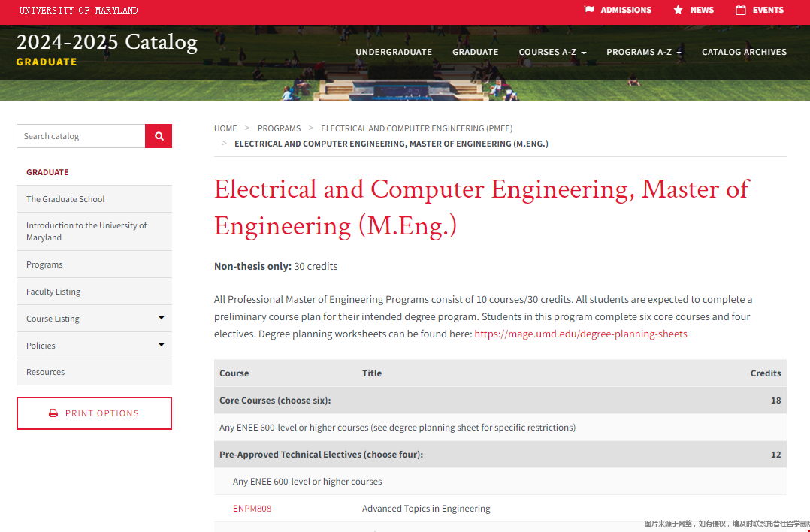The height and width of the screenshot is (532, 810).
Task: Click the Electrical and Computer Engineering (PMEE) breadcrumb
Action: [x=417, y=128]
